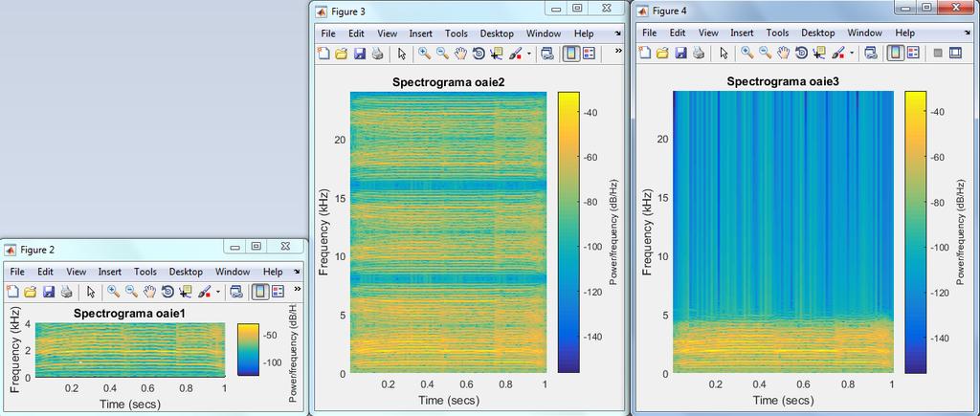Open Tools menu in Figure 2

[x=145, y=272]
